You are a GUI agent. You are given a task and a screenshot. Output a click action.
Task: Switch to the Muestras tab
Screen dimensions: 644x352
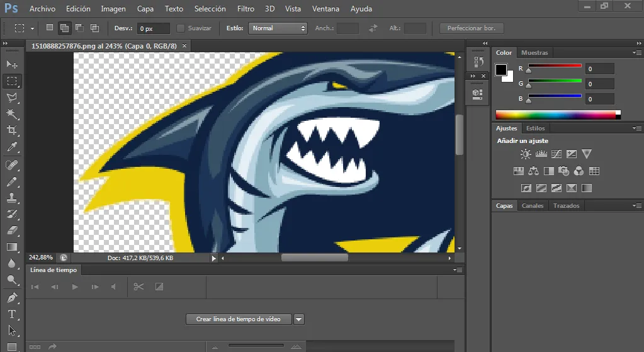click(x=534, y=52)
